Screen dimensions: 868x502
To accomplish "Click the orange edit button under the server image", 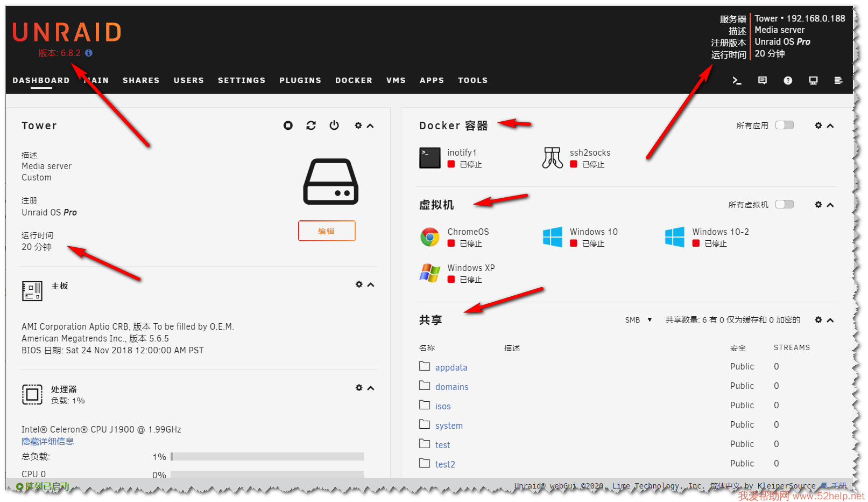I will (327, 231).
